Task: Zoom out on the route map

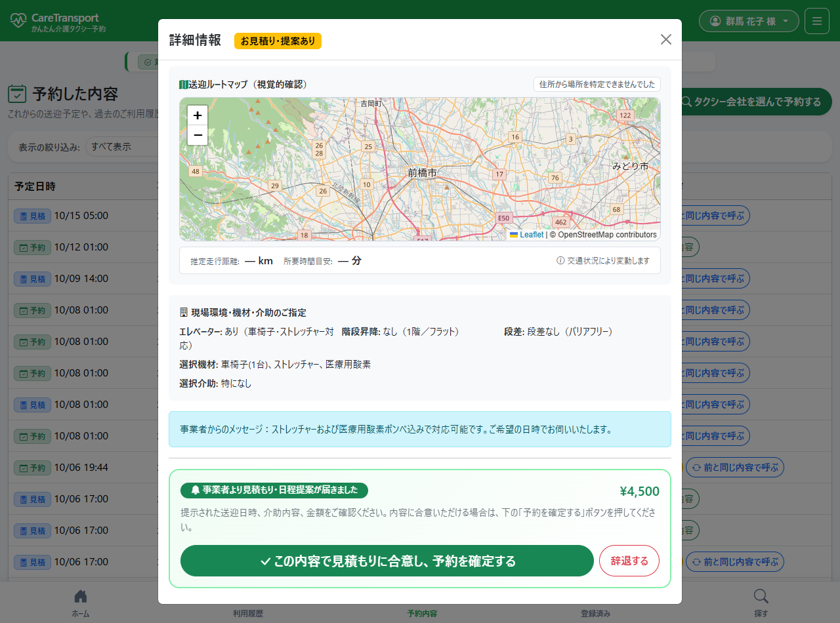Action: coord(198,135)
